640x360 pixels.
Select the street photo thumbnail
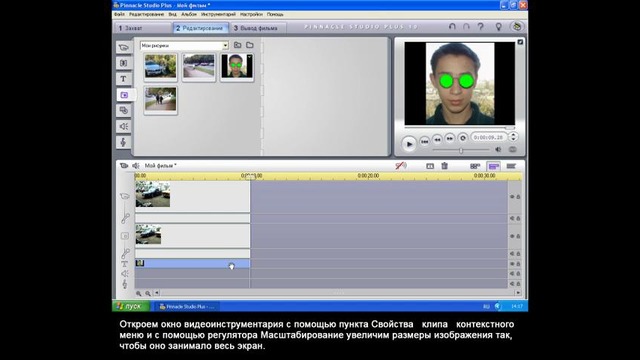(199, 67)
